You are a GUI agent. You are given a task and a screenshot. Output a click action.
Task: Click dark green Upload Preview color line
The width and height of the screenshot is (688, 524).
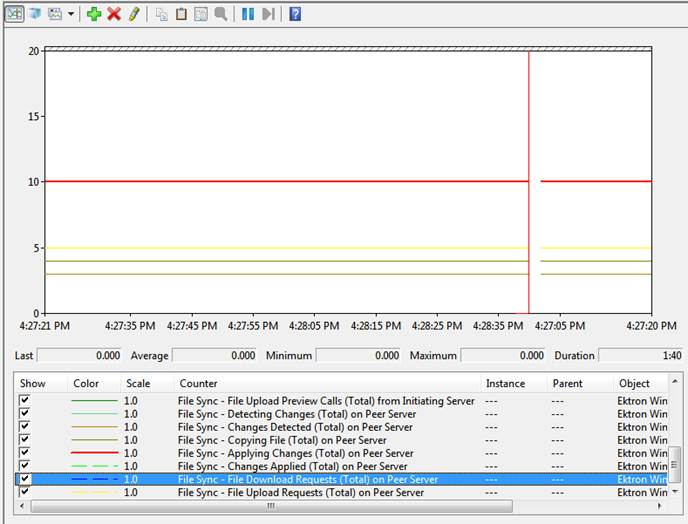pyautogui.click(x=94, y=401)
